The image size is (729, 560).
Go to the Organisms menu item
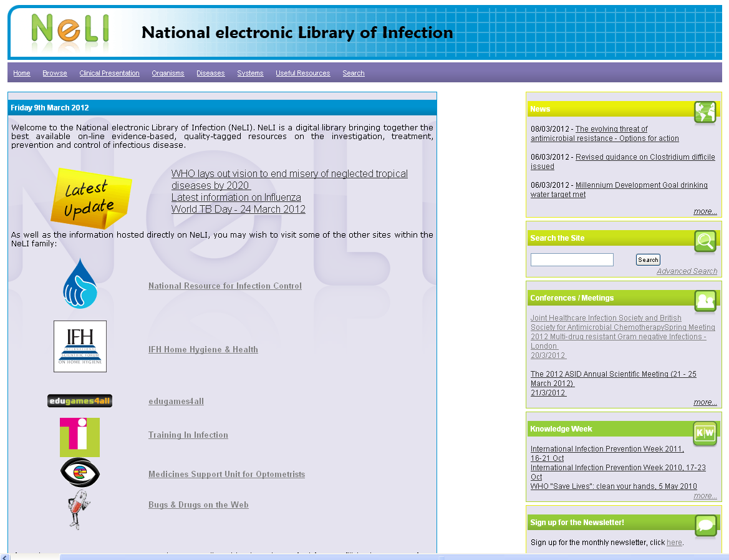[x=168, y=74]
